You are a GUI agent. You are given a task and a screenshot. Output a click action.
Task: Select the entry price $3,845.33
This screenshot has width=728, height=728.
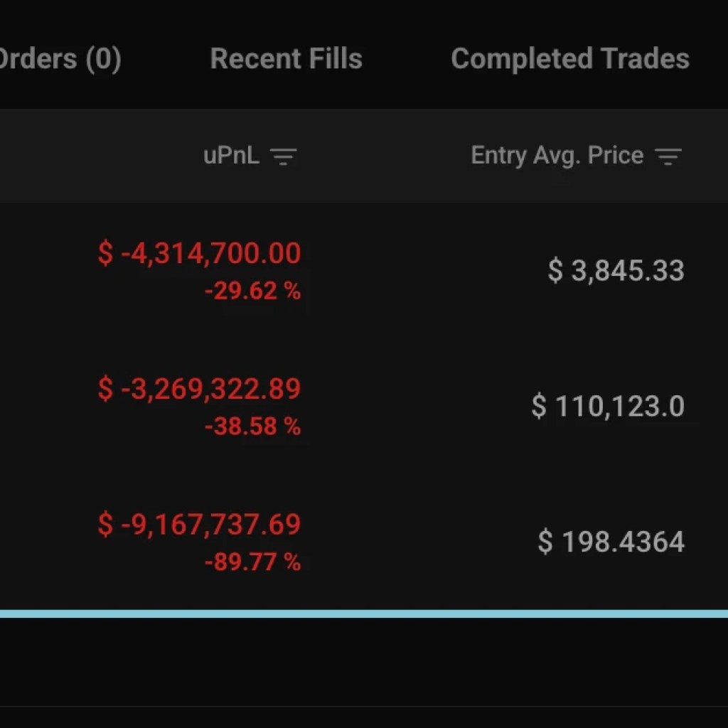pyautogui.click(x=616, y=270)
